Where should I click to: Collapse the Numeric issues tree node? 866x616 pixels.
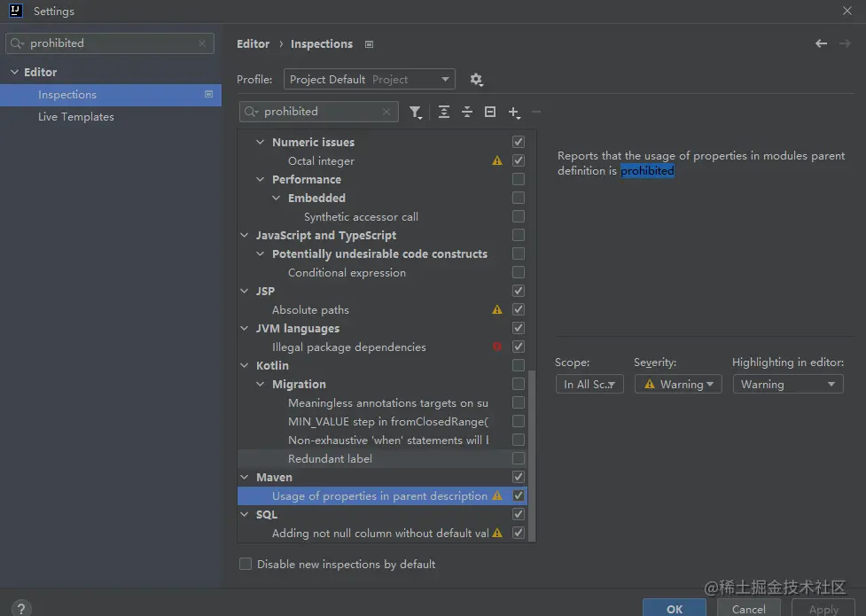pos(260,142)
